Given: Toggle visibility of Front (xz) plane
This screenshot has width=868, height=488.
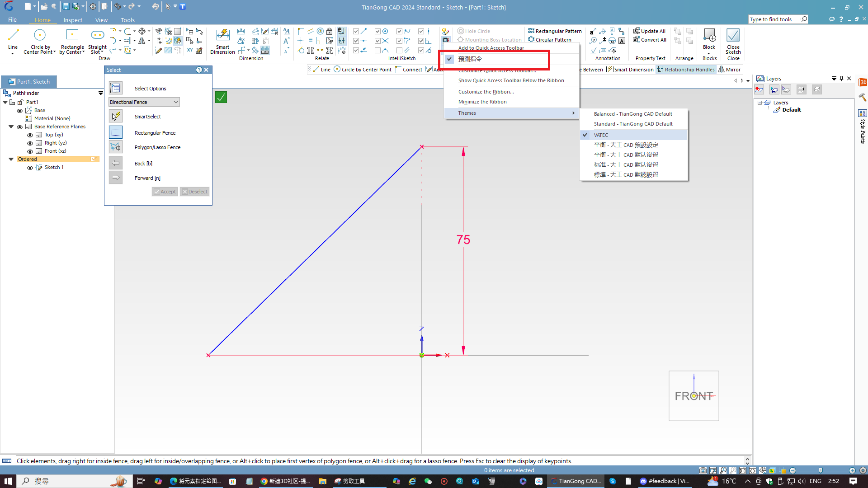Looking at the screenshot, I should coord(30,151).
